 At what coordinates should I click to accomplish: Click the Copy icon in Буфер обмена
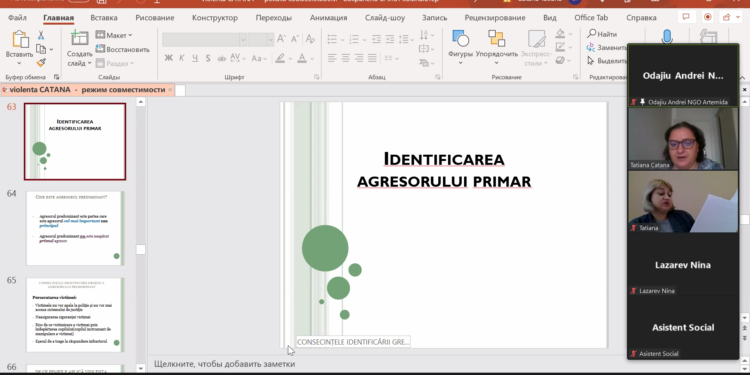pyautogui.click(x=41, y=49)
